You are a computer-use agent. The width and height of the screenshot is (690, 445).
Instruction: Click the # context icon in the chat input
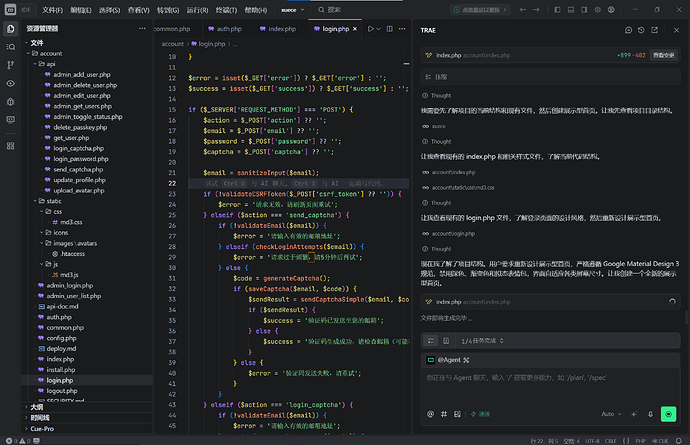point(444,414)
